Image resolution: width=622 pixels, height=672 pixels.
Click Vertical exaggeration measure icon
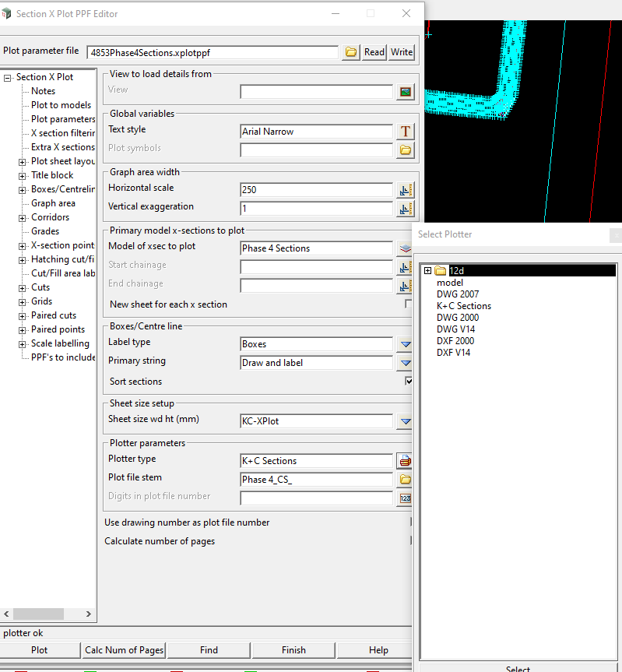(x=405, y=209)
